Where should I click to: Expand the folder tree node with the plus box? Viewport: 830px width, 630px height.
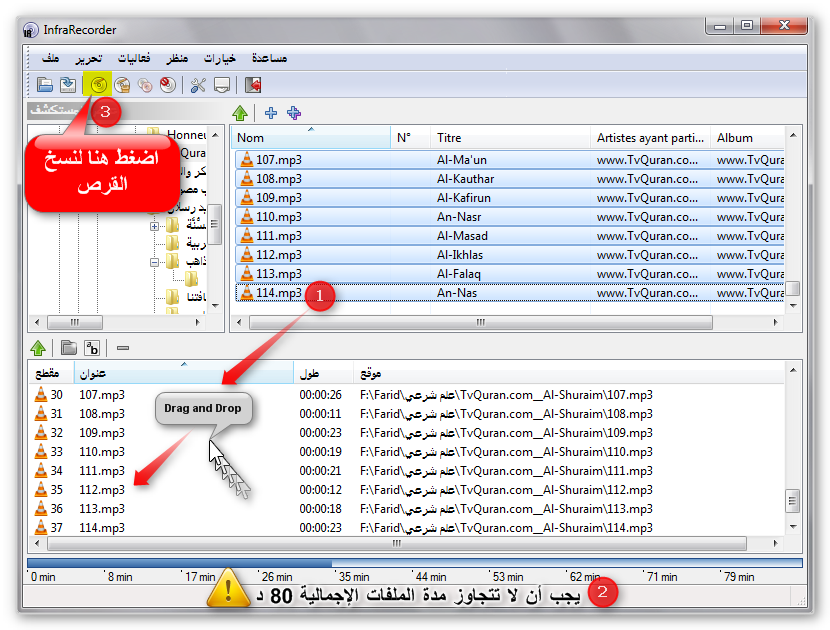tap(154, 227)
